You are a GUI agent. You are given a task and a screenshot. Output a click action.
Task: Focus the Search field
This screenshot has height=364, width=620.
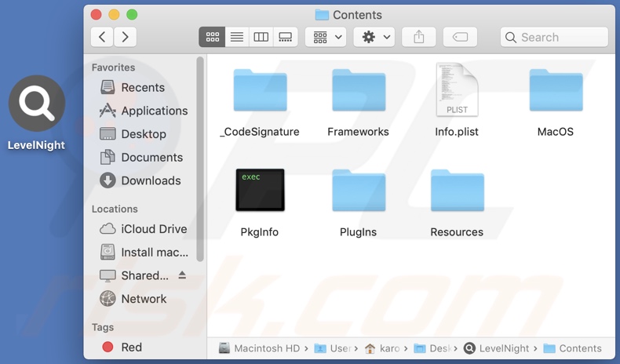pos(554,37)
